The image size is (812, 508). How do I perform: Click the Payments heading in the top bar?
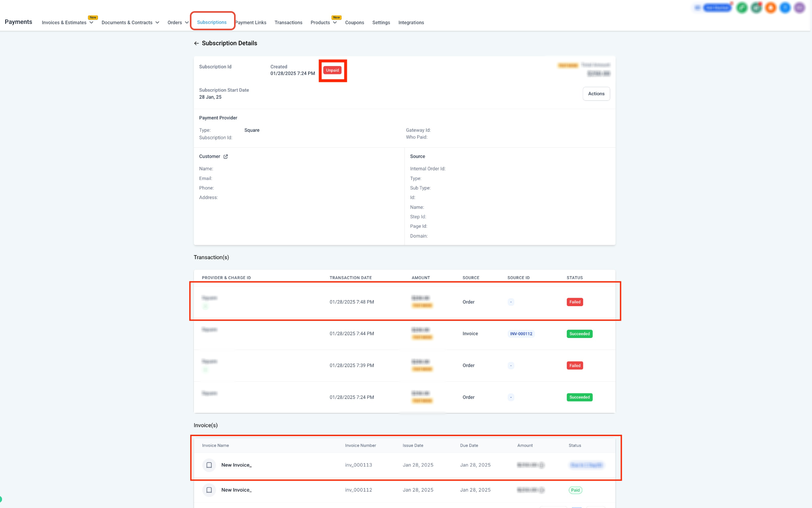click(18, 22)
